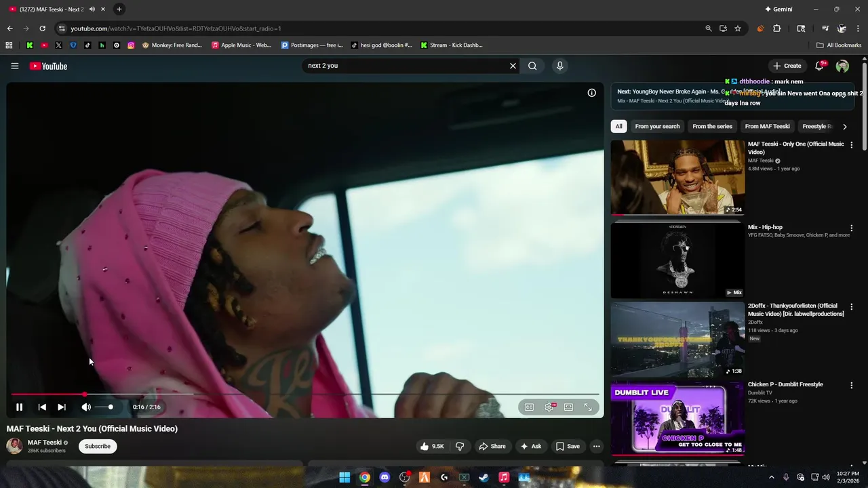Open the Chrome three-dot menu

tap(859, 28)
